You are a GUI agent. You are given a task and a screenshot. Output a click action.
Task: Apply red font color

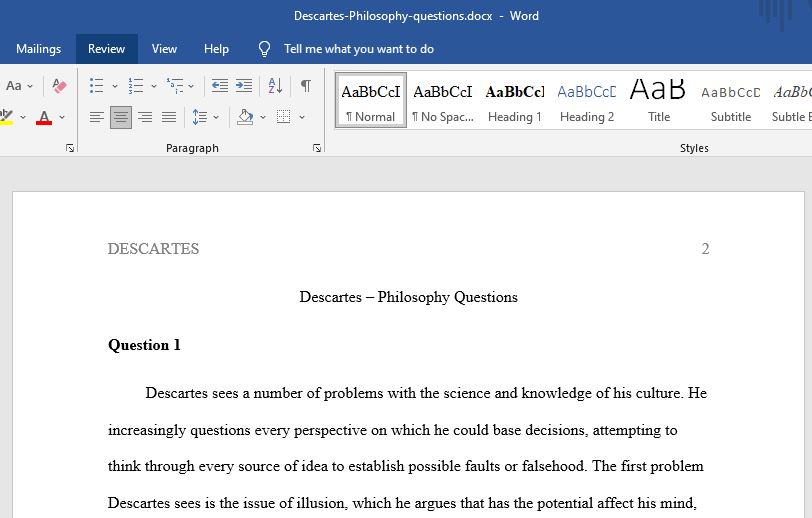point(44,117)
